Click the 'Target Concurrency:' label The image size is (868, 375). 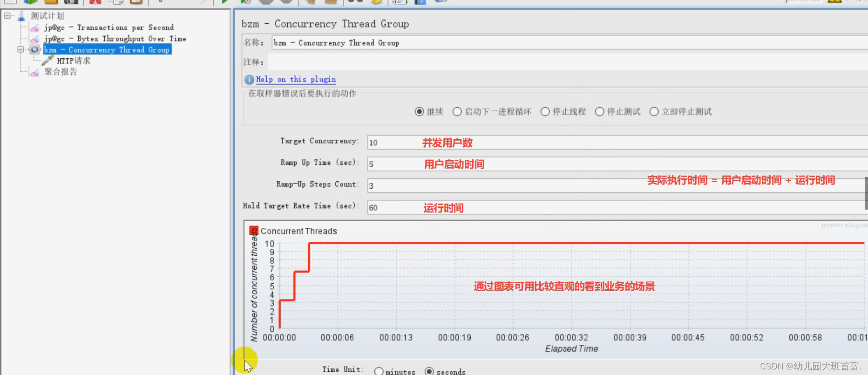click(319, 141)
